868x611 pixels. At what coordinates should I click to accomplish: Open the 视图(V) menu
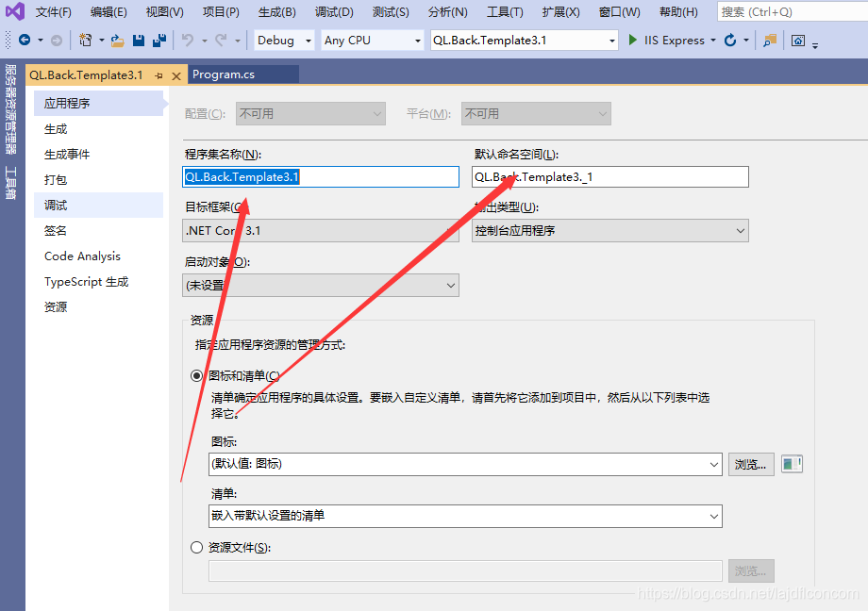(x=165, y=11)
